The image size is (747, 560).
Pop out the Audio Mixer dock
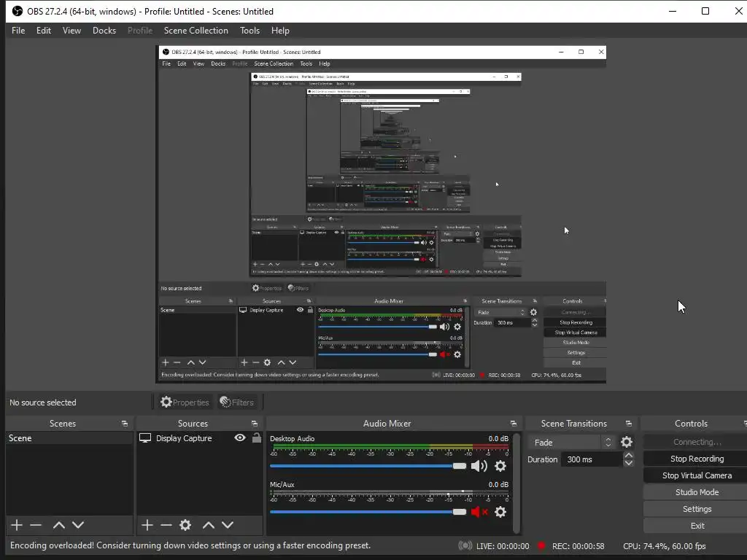click(x=513, y=424)
